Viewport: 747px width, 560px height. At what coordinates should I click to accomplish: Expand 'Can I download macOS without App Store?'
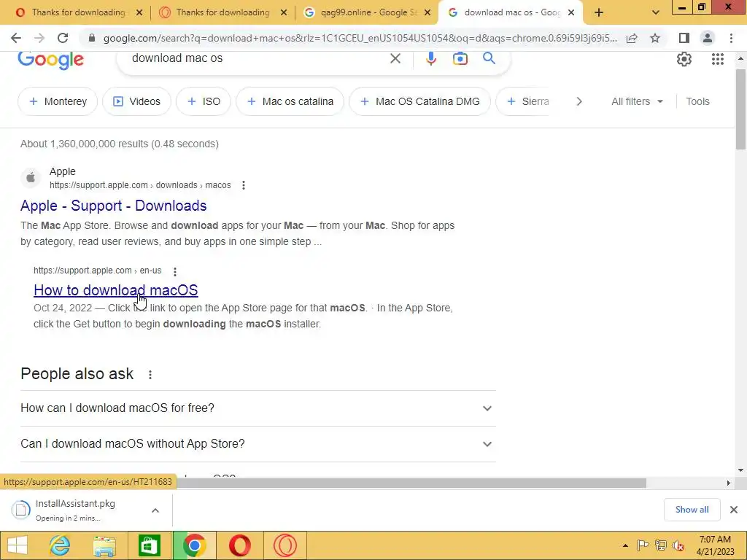pyautogui.click(x=258, y=444)
